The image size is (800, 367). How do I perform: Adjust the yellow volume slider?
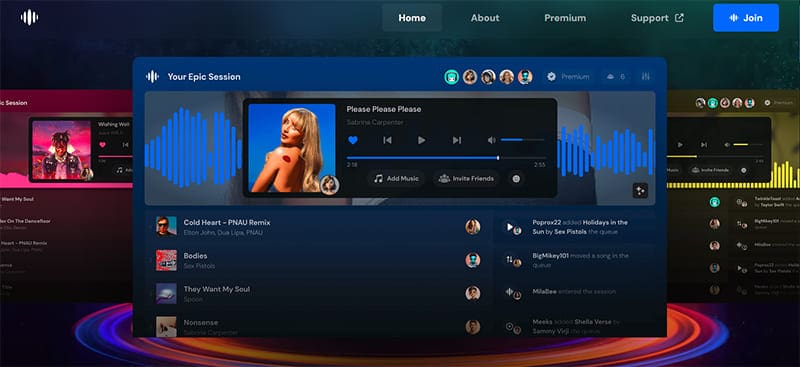748,145
